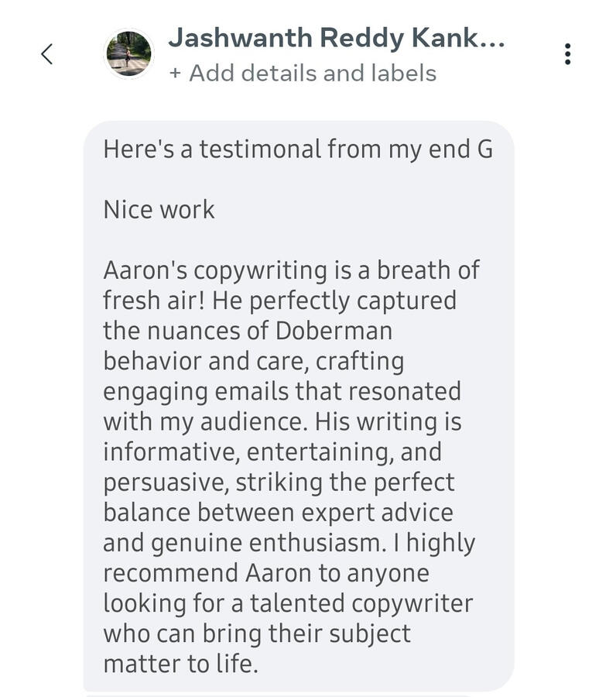
Task: Click the line "and genuine enthusiasm. I highly"
Action: 289,543
